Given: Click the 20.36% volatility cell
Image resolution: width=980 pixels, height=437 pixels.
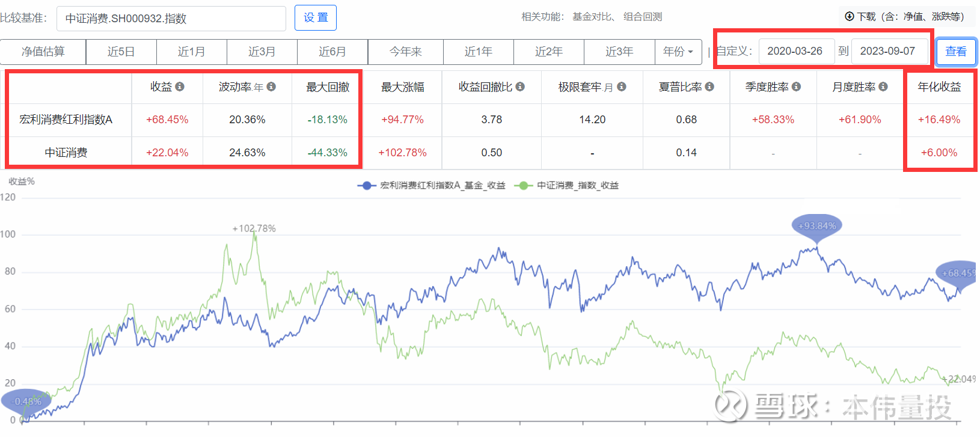Looking at the screenshot, I should [x=247, y=120].
